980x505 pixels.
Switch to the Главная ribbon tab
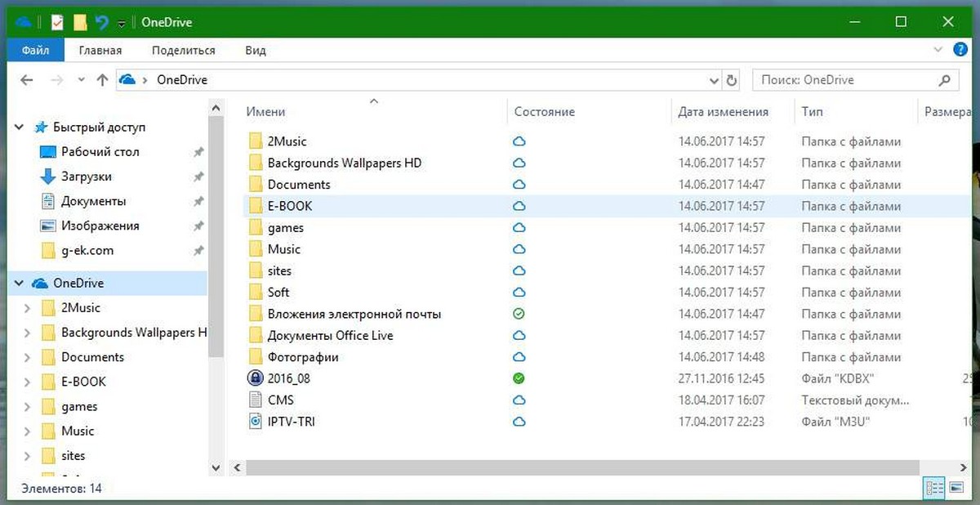pos(100,51)
